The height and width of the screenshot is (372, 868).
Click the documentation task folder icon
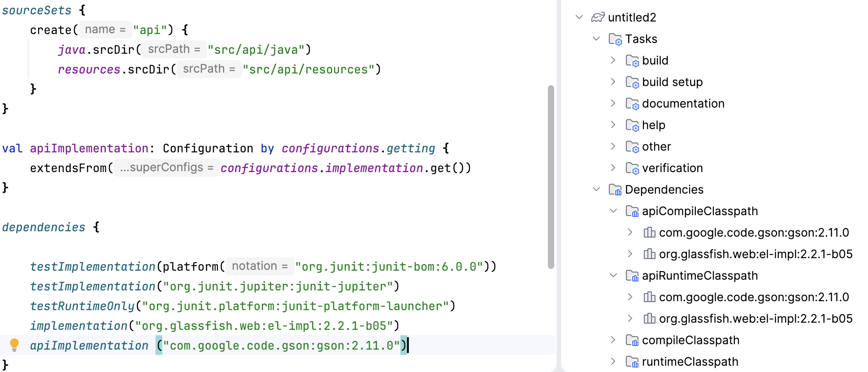tap(632, 104)
